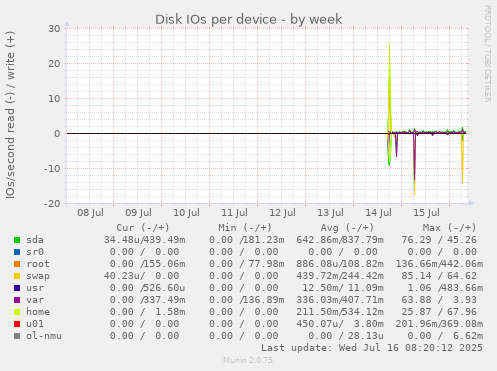This screenshot has height=371, width=497.
Task: Click the gray ol-nmu legend color swatch
Action: click(x=17, y=336)
